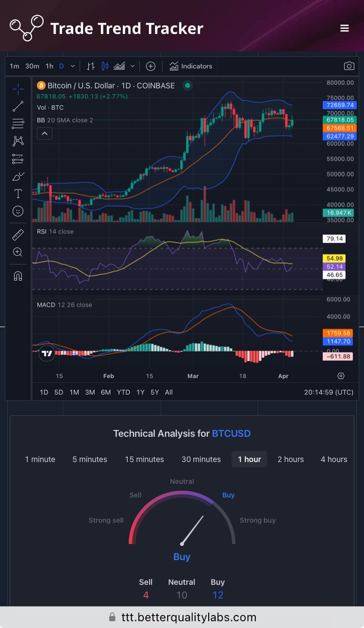The width and height of the screenshot is (364, 628).
Task: Click the green market status dot
Action: click(188, 85)
